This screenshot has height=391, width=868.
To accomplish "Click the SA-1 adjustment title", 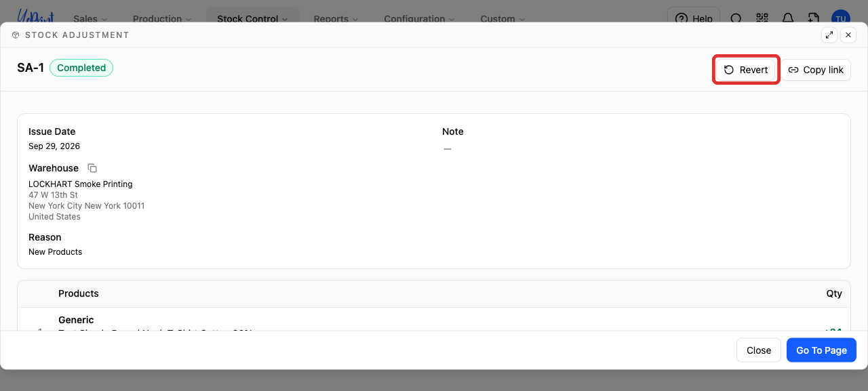I will coord(31,68).
